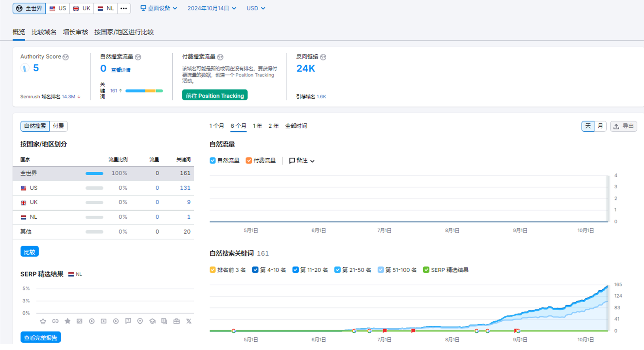Click the local pack map pin icon

tap(140, 321)
